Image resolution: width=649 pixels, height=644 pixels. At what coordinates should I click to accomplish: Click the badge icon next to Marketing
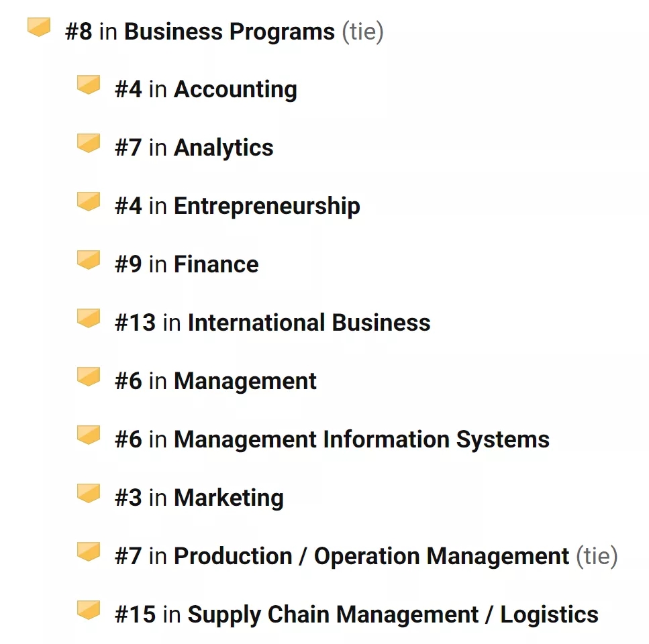[89, 492]
